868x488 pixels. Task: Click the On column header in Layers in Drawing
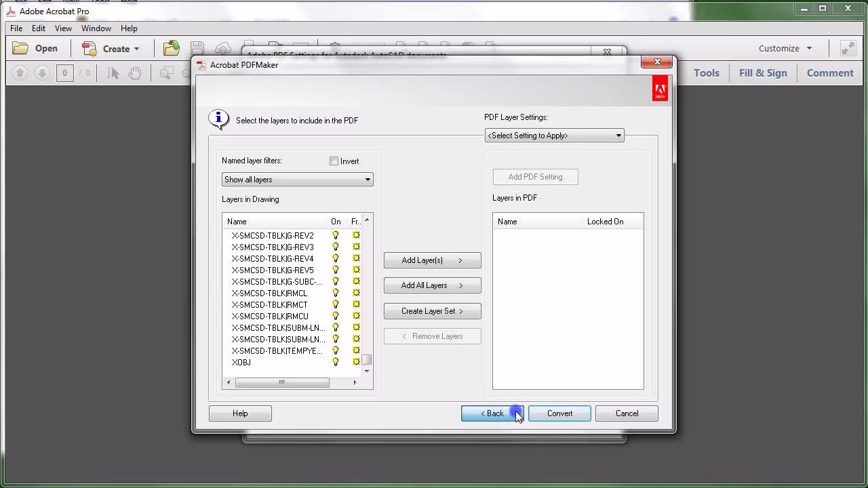coord(336,222)
